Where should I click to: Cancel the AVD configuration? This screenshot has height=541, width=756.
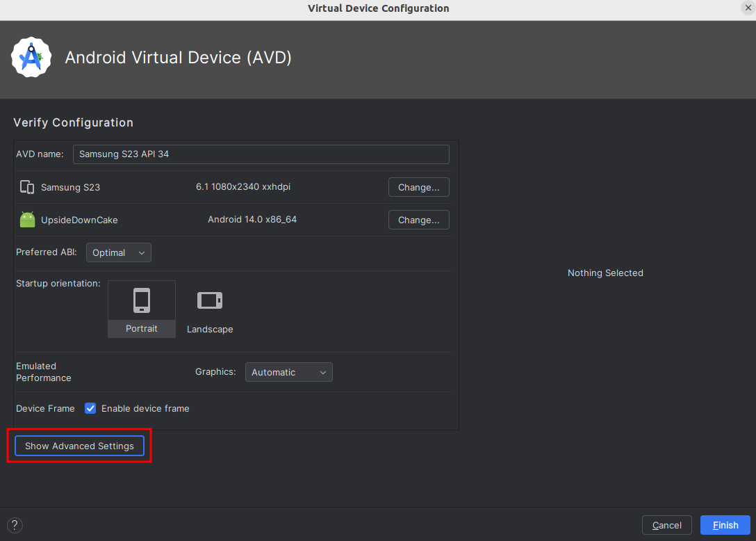(x=667, y=525)
